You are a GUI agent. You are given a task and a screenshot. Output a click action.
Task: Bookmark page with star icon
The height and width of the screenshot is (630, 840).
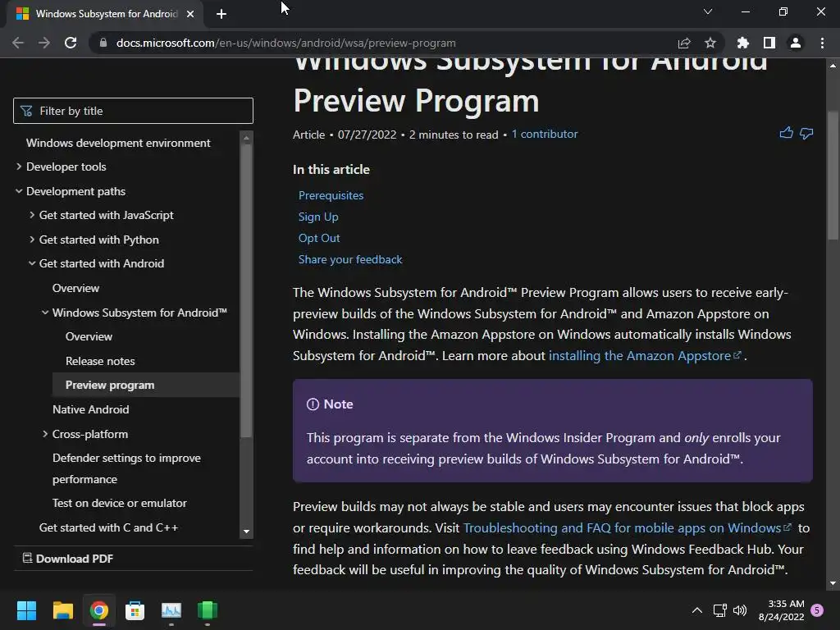(710, 43)
